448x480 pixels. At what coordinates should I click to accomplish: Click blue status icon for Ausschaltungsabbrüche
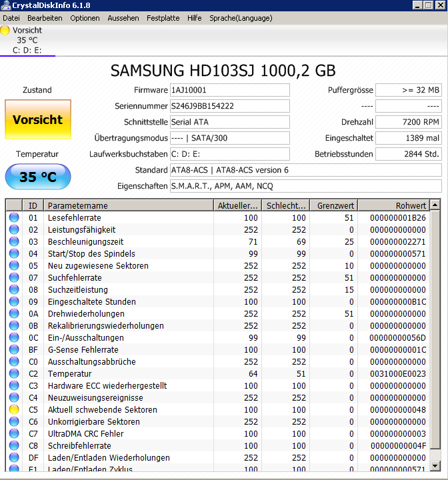pos(14,361)
